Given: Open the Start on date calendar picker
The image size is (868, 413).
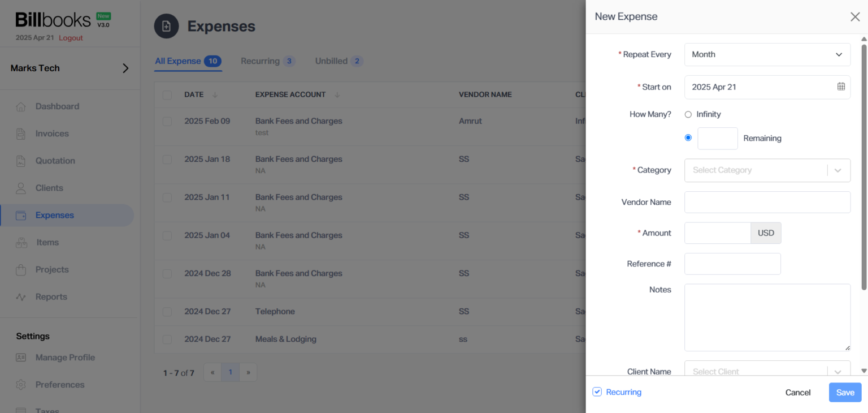Looking at the screenshot, I should 840,87.
